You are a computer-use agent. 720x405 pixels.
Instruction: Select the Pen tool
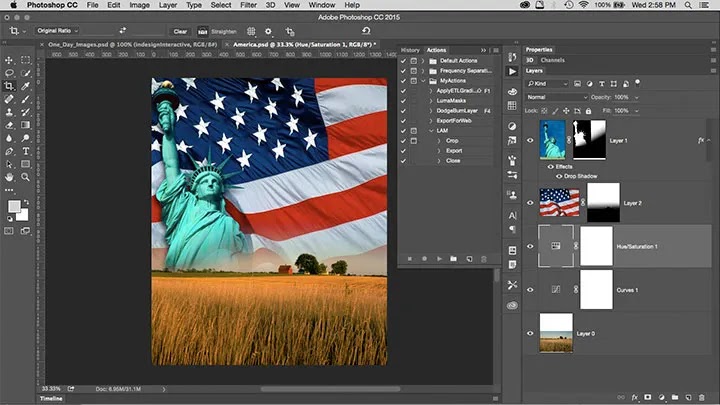[x=9, y=151]
